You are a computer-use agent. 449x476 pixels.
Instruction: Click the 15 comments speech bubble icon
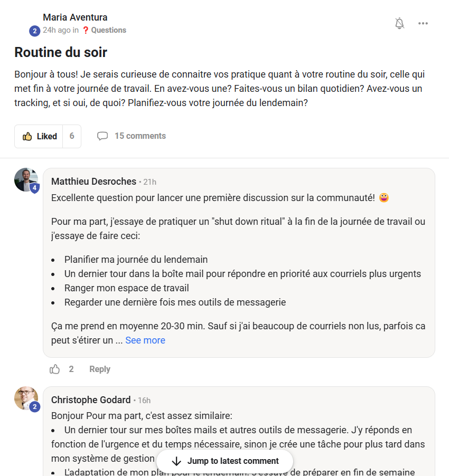click(102, 136)
